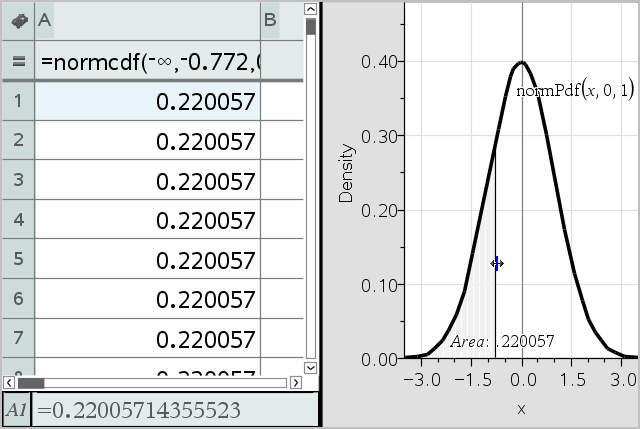The image size is (640, 429).
Task: Click cell A5 containing 0.220057
Action: [x=147, y=261]
